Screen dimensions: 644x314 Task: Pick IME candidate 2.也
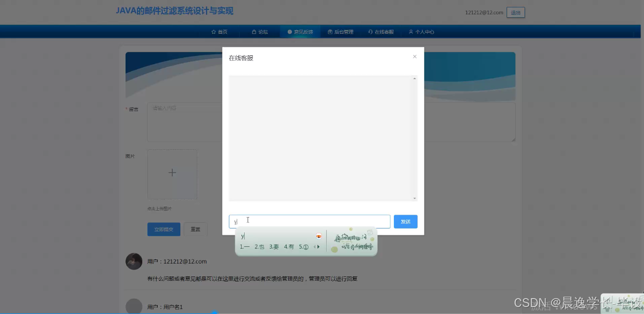[259, 247]
